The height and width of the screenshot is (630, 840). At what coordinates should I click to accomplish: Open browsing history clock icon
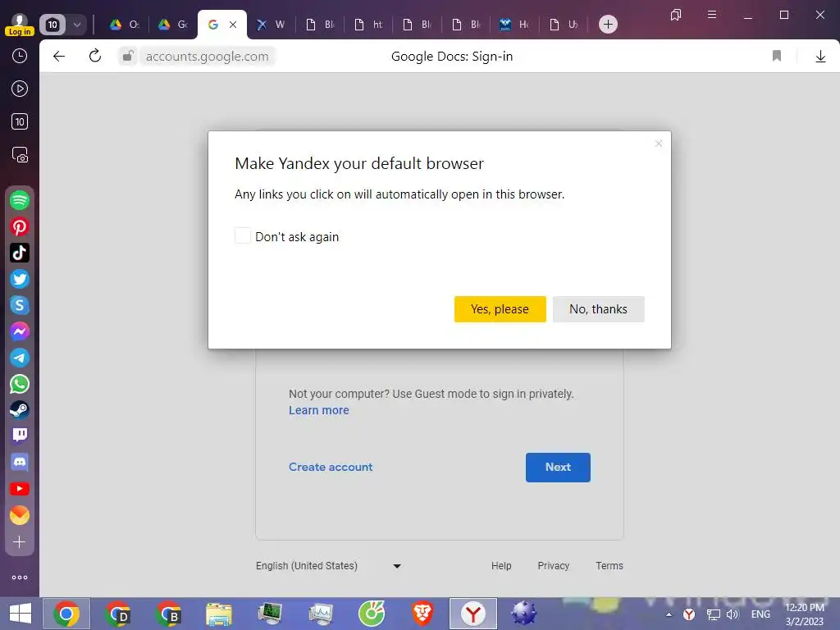click(x=20, y=56)
